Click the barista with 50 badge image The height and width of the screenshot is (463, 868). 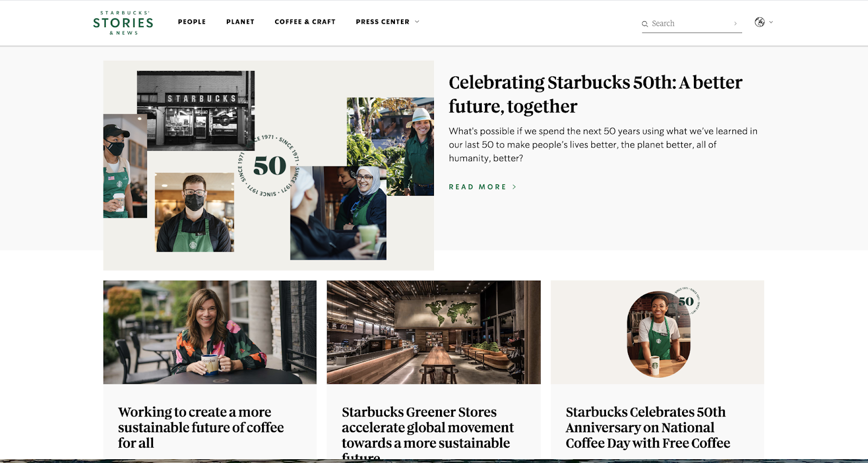pyautogui.click(x=657, y=332)
